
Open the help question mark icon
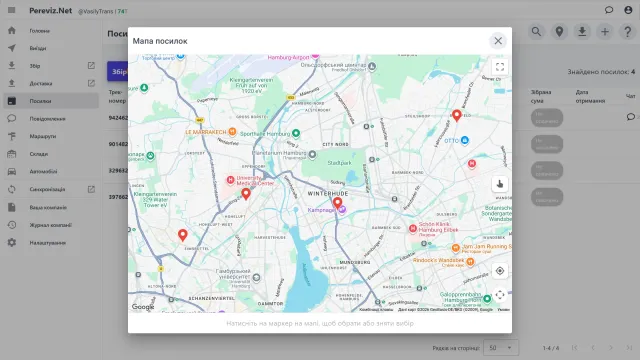(628, 31)
